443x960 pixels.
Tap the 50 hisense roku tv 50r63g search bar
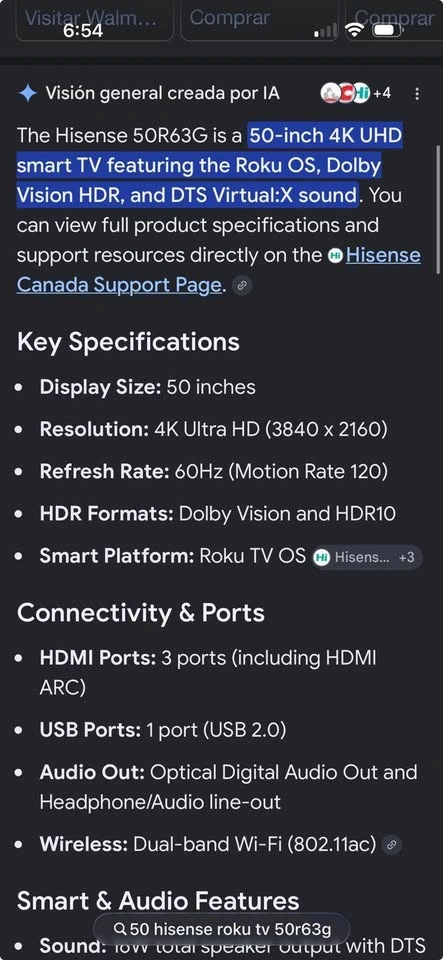[x=222, y=929]
